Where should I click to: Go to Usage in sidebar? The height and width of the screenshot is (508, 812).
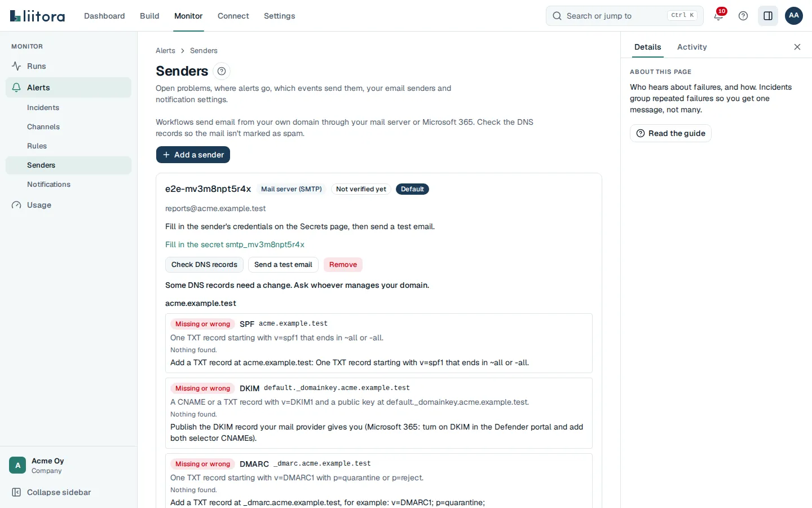pos(68,205)
